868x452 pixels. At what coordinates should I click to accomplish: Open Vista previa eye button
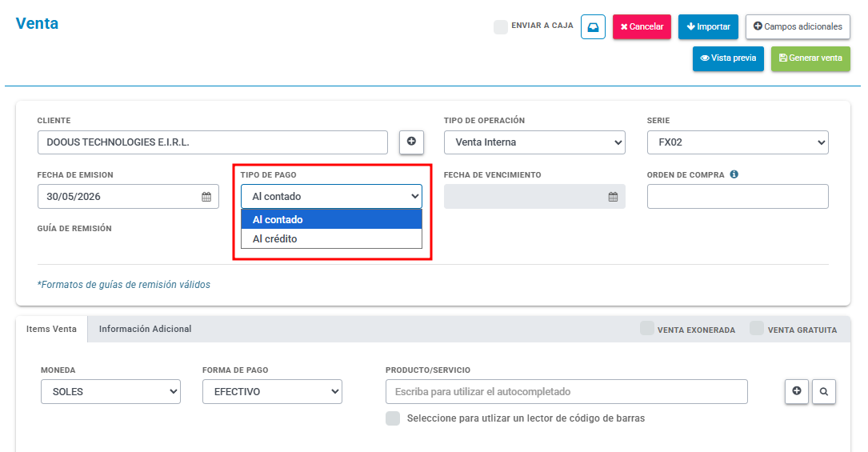point(728,58)
